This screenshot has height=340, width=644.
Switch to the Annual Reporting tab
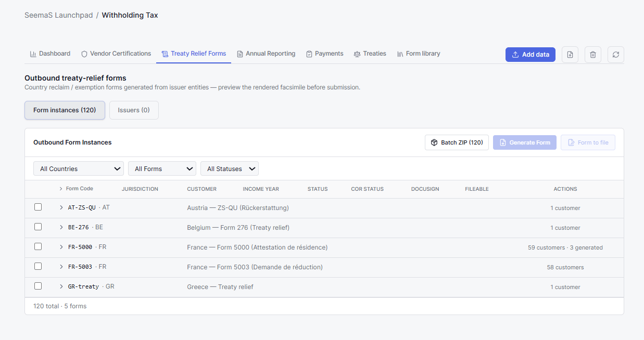266,54
